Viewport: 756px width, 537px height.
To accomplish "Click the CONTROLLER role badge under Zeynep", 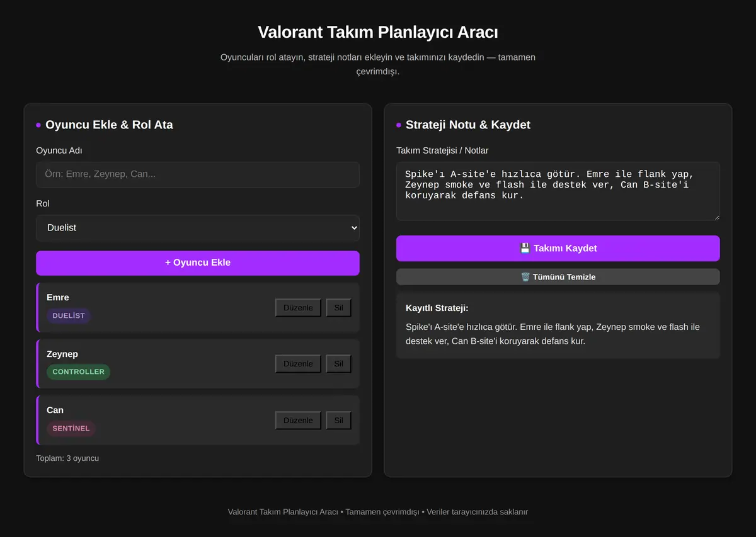I will [x=78, y=372].
